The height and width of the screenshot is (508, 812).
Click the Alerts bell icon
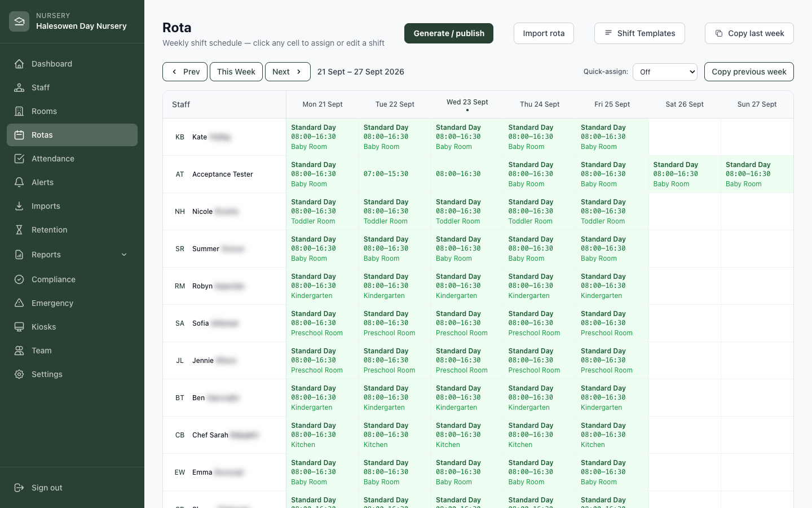point(19,182)
